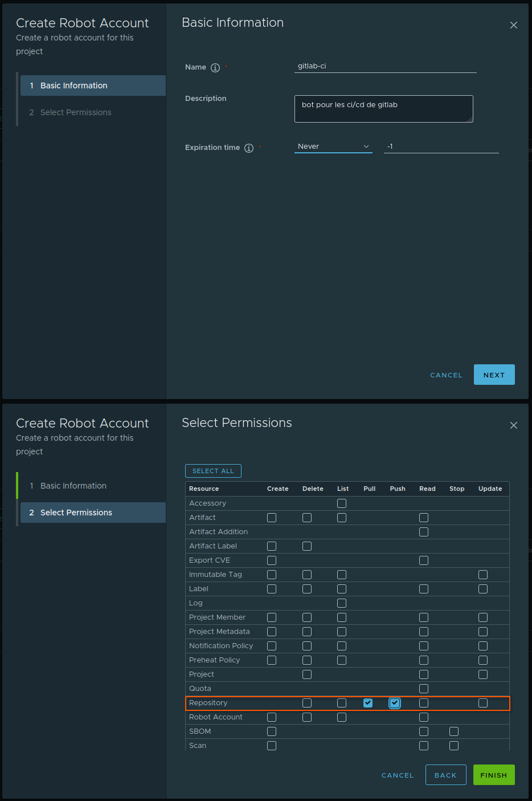532x801 pixels.
Task: Click the Notification Policy resource label
Action: pos(221,646)
